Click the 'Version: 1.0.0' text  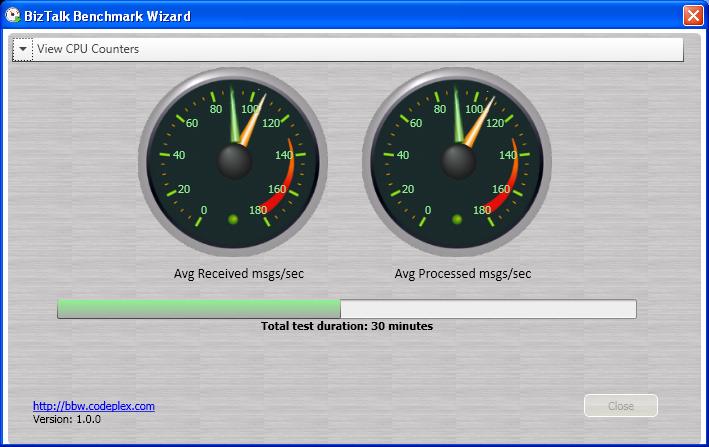pos(67,419)
